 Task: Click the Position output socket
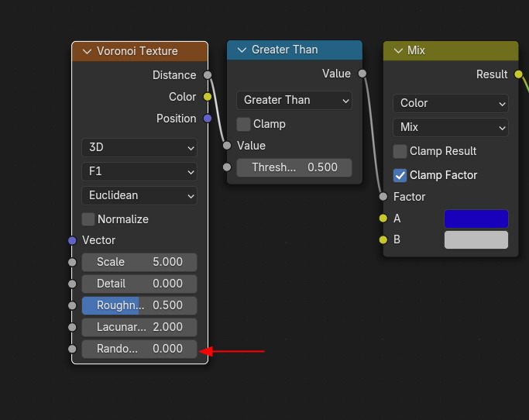click(208, 119)
